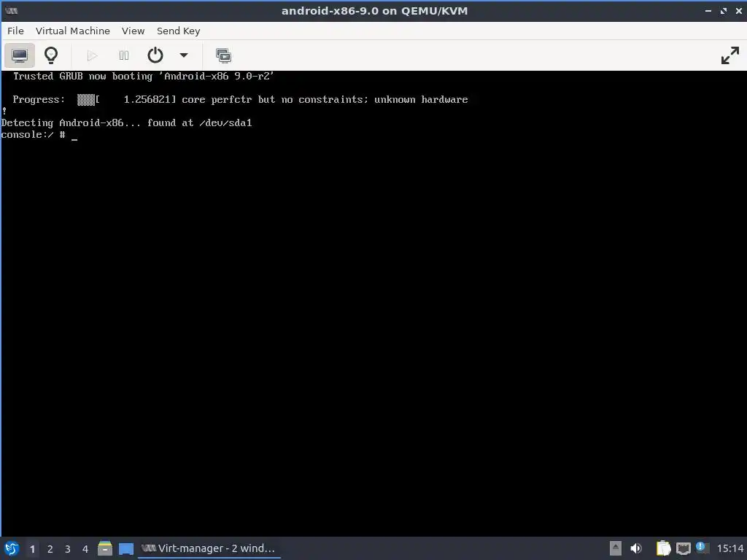Click the 15:14 clock
Screen dimensions: 747x560
[x=729, y=548]
